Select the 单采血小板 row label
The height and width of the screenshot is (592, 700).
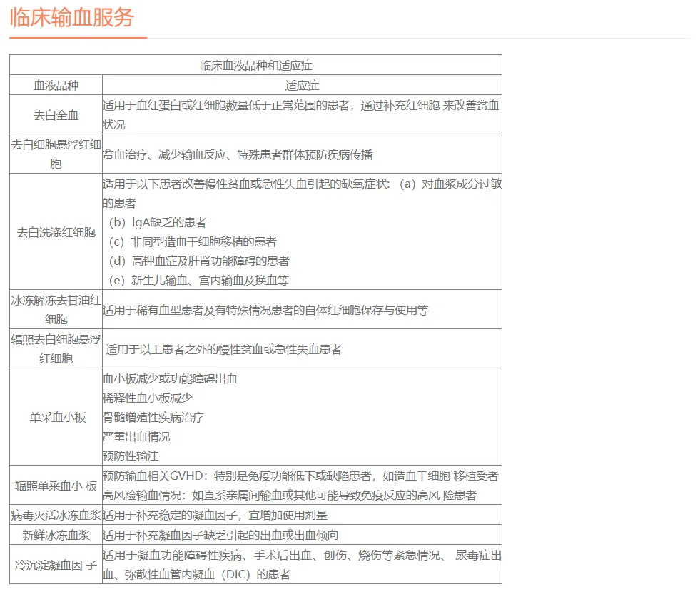(x=56, y=417)
